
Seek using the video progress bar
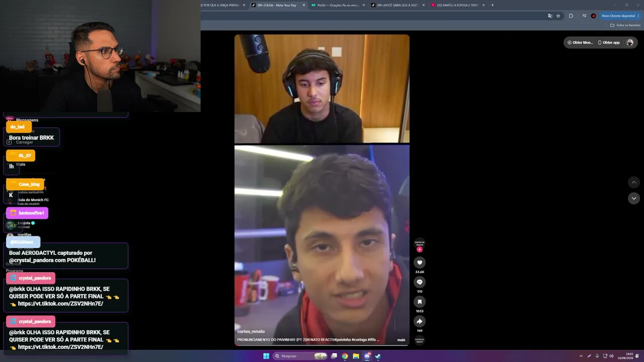point(322,345)
